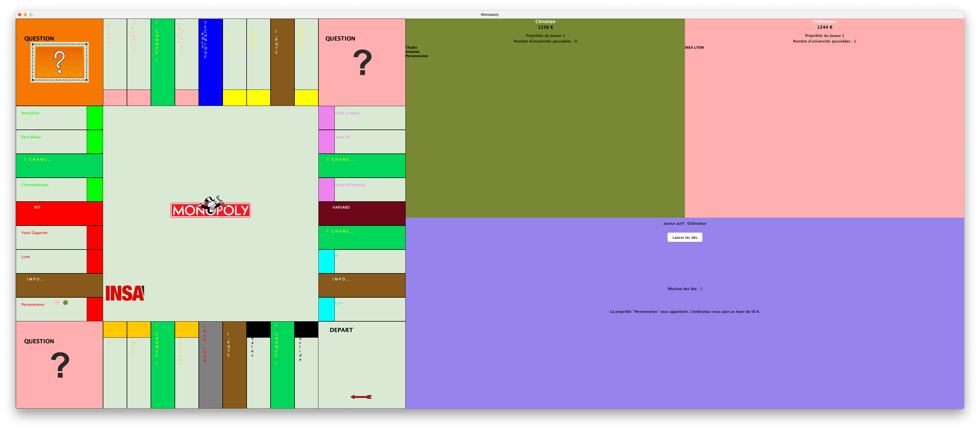The image size is (980, 430).
Task: Click the gray INSA LYON cell
Action: tap(210, 365)
